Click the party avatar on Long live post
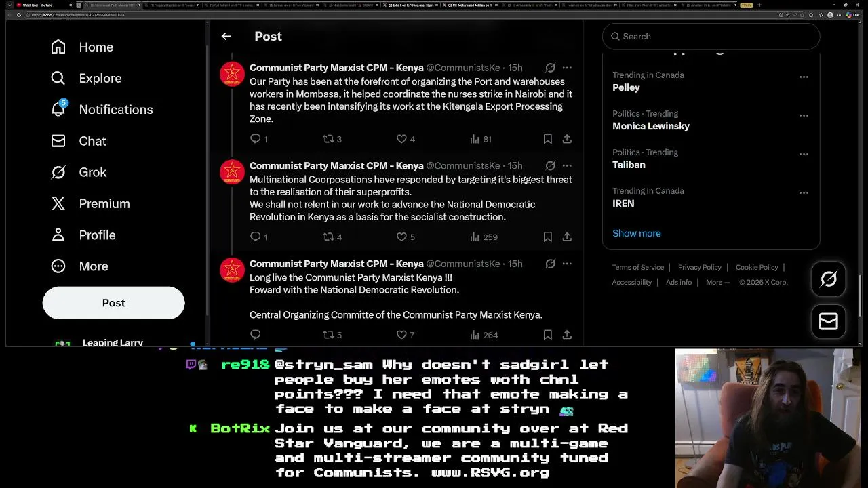868x488 pixels. click(232, 270)
